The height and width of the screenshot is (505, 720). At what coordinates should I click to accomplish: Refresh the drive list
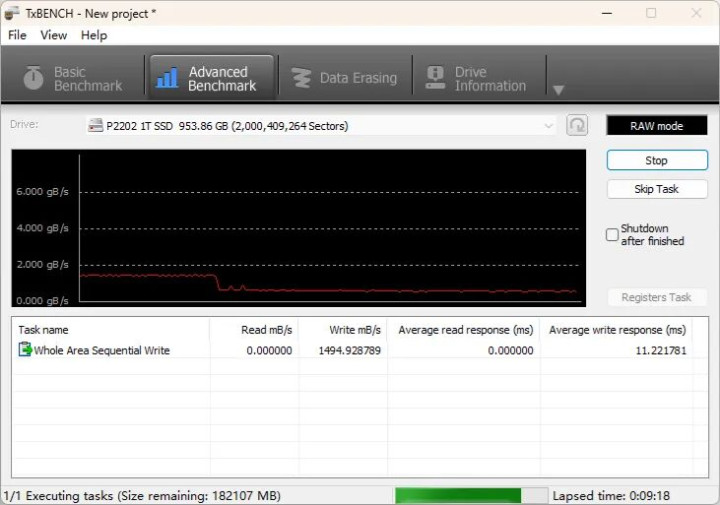point(577,125)
